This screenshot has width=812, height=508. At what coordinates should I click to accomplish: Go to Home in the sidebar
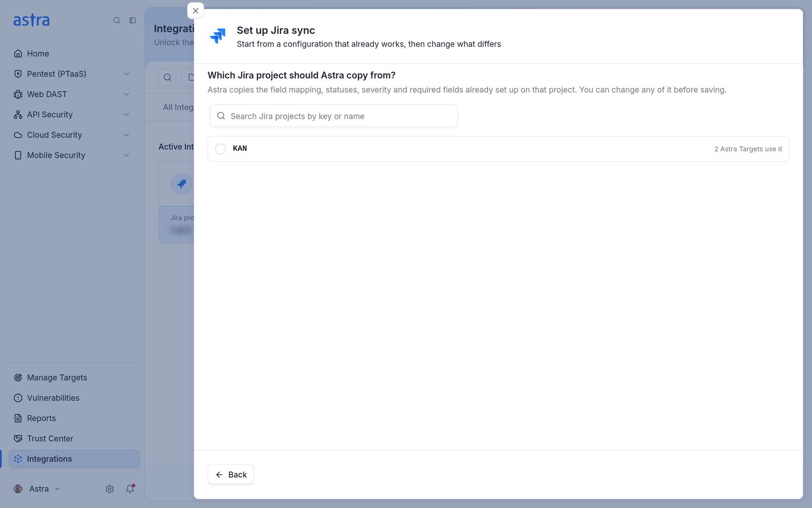(38, 53)
